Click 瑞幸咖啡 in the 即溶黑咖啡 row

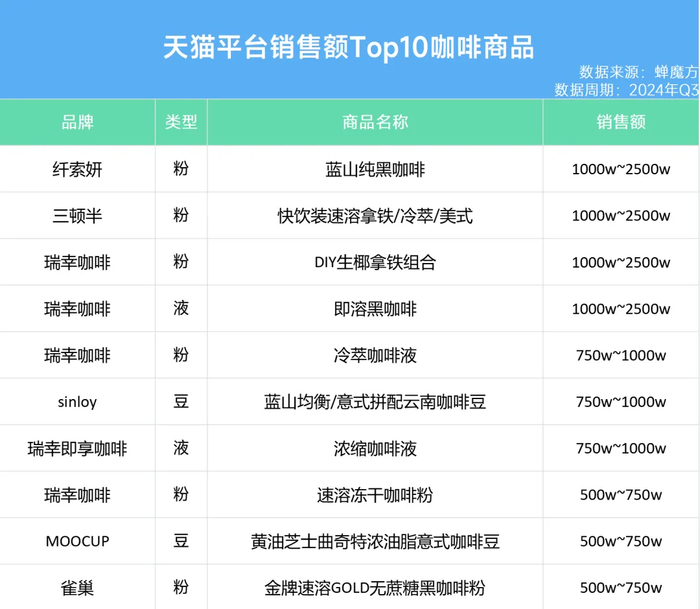tap(78, 309)
